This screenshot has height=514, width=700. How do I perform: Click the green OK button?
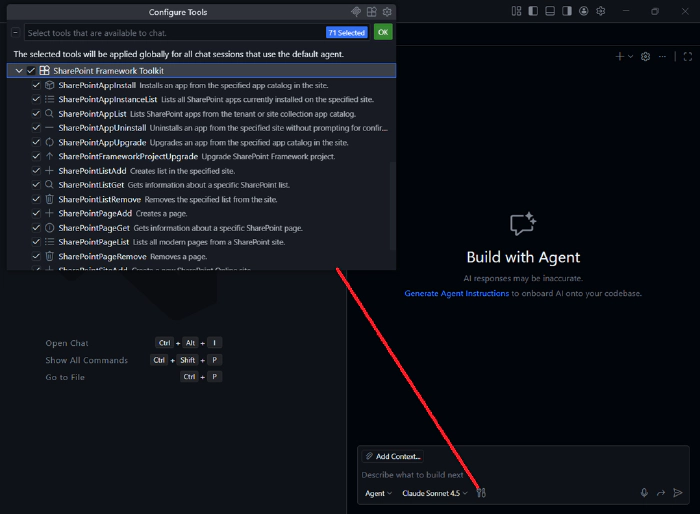click(383, 32)
